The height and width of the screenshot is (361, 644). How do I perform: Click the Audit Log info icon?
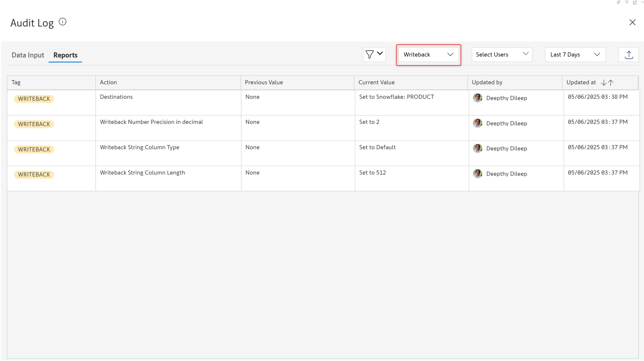(x=63, y=22)
